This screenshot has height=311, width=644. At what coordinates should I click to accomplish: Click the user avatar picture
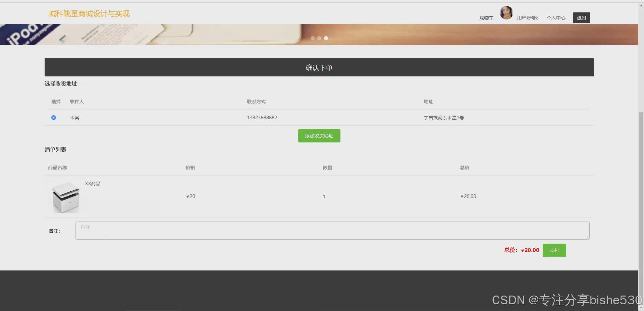click(506, 13)
